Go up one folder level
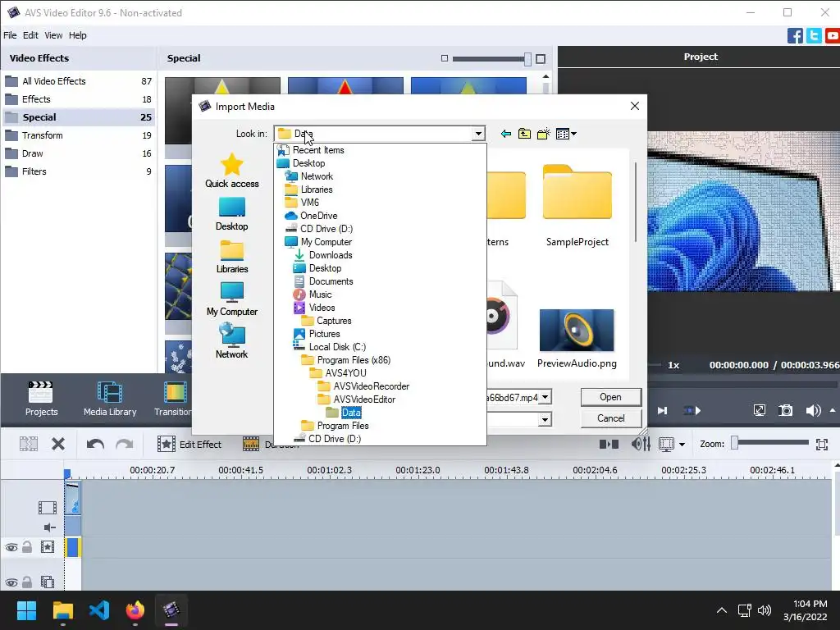This screenshot has width=840, height=630. 524,134
